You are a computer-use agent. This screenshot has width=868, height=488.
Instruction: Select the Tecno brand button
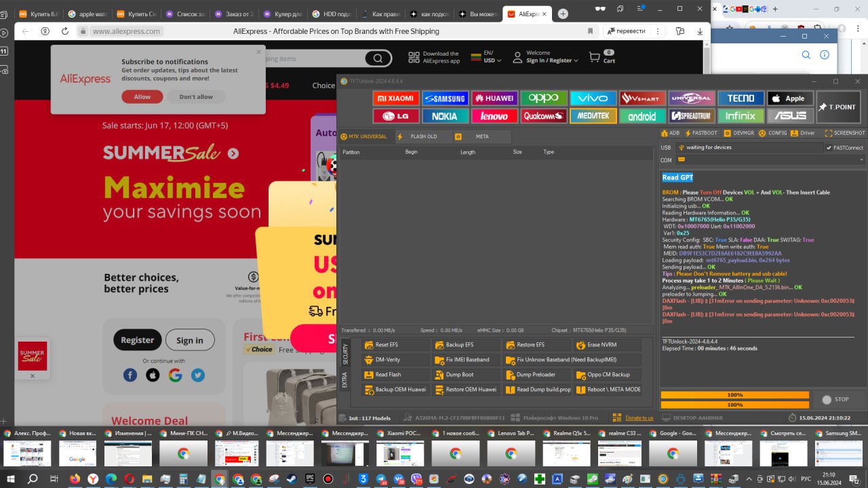click(x=741, y=98)
